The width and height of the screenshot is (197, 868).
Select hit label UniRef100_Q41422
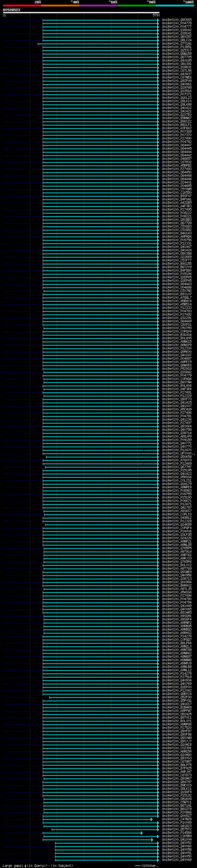pyautogui.click(x=176, y=108)
